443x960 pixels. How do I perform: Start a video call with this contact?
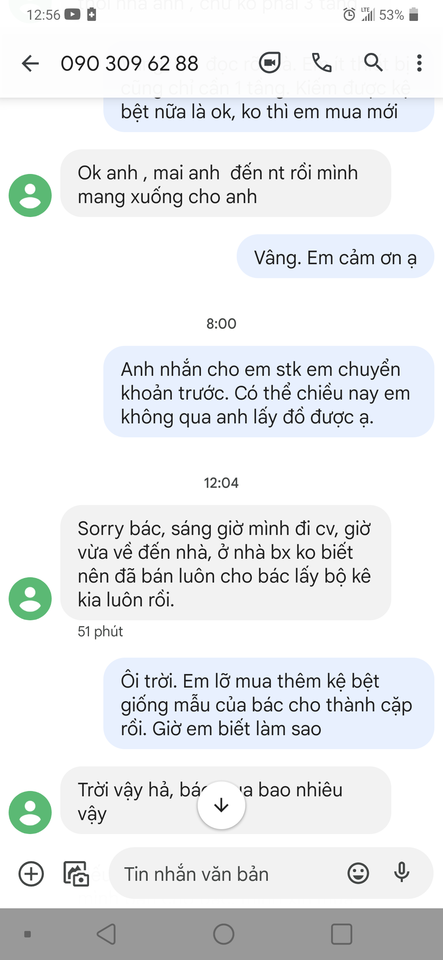coord(269,63)
